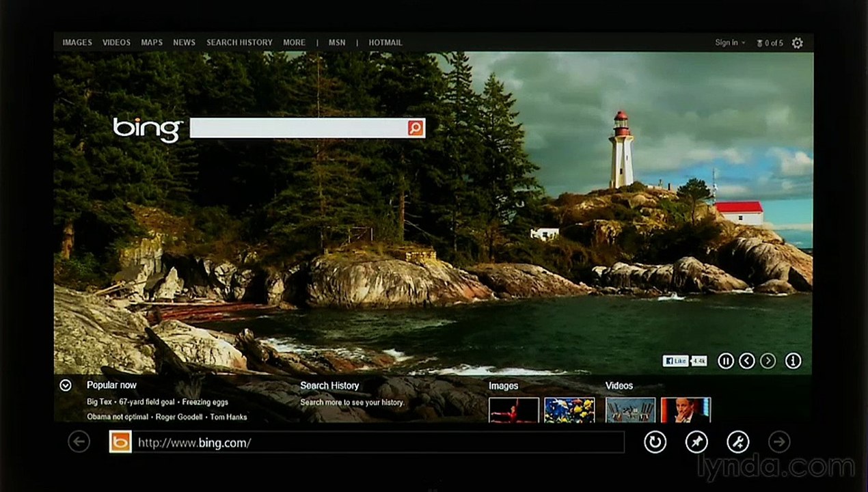Refresh the page in the browser bar
The width and height of the screenshot is (868, 492).
coord(655,442)
